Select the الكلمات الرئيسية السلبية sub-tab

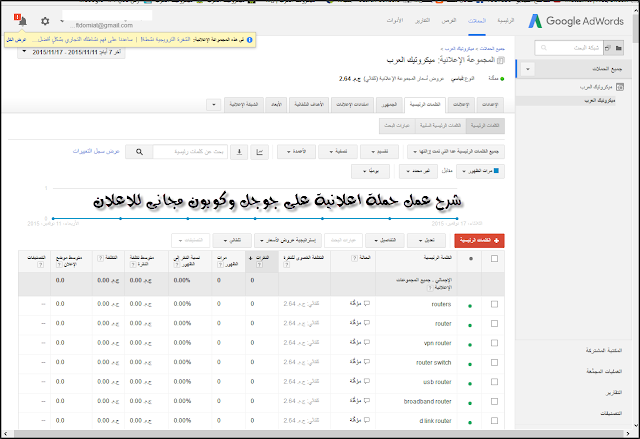(x=440, y=126)
